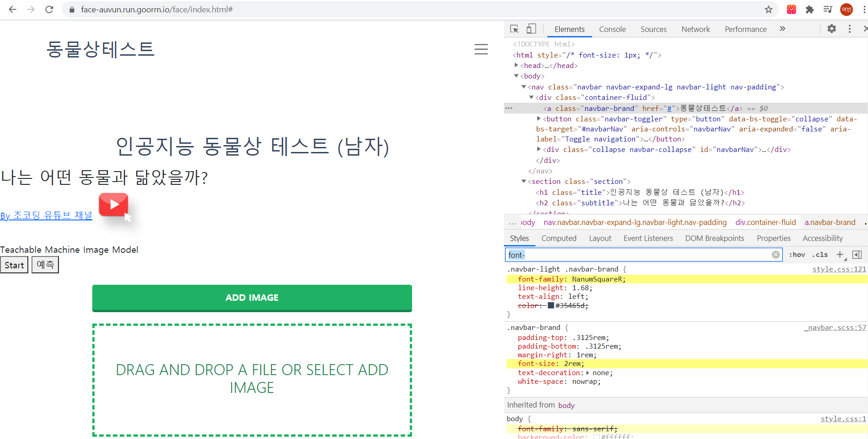The width and height of the screenshot is (868, 439).
Task: Open the Network tab
Action: click(x=695, y=29)
